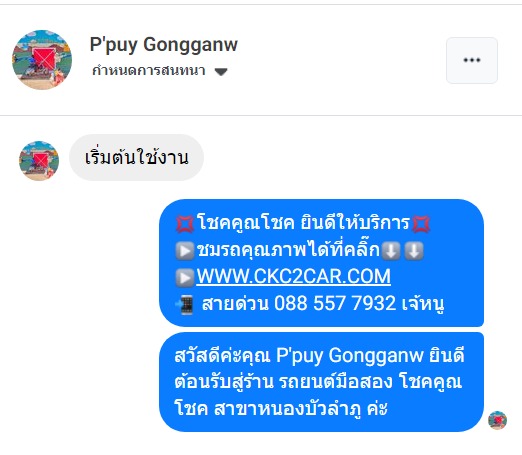The image size is (522, 455).
Task: Click the ชมรถคุณภาพได้ที่คลิ๊ก text line
Action: (x=288, y=250)
